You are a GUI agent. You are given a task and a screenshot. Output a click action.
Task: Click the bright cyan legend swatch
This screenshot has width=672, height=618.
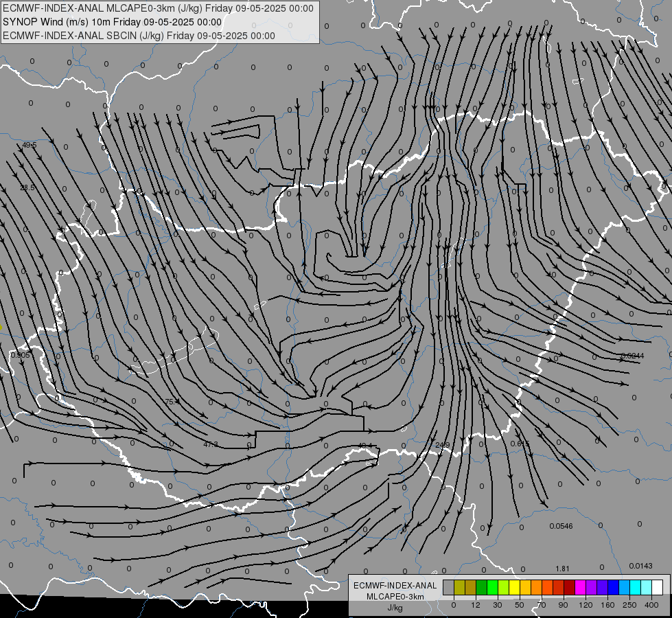coord(635,587)
